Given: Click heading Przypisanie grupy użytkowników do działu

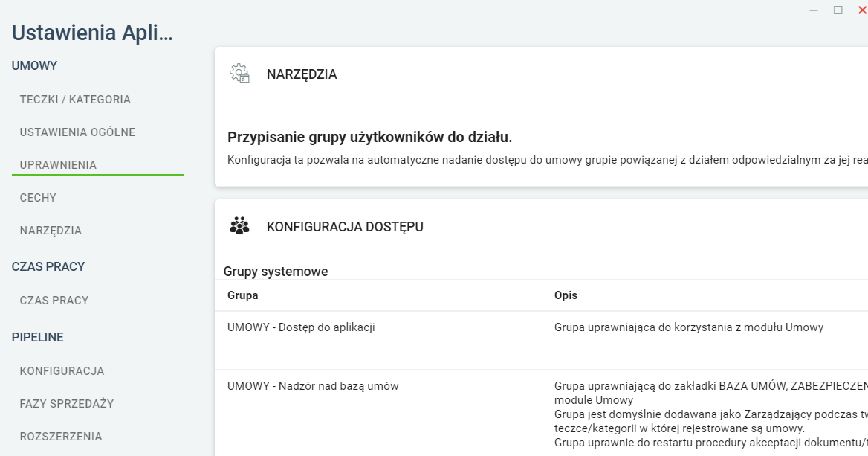Looking at the screenshot, I should pyautogui.click(x=370, y=138).
